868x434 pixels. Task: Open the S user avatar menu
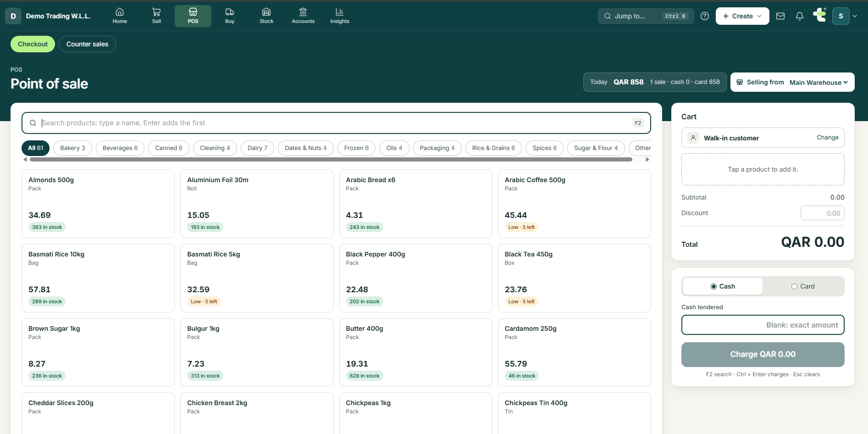841,16
